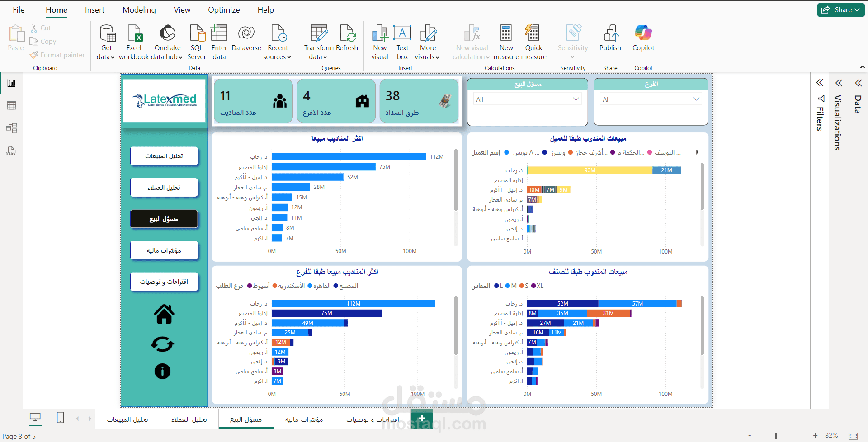Refresh the report data
This screenshot has width=868, height=442.
347,38
